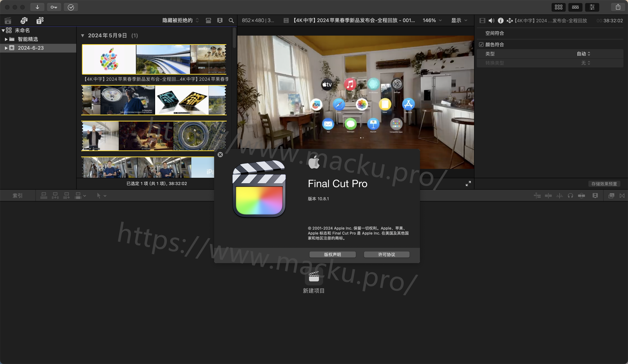
Task: Open the info inspector tab
Action: [500, 21]
